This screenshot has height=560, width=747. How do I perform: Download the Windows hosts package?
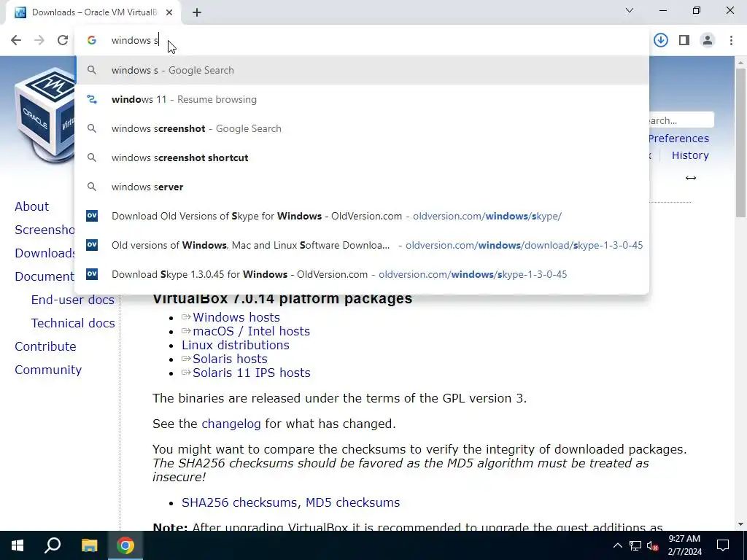point(236,317)
